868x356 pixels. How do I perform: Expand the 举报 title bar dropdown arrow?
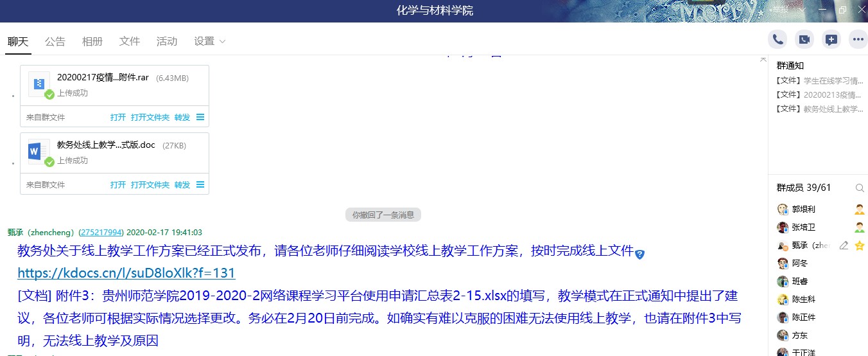(802, 10)
